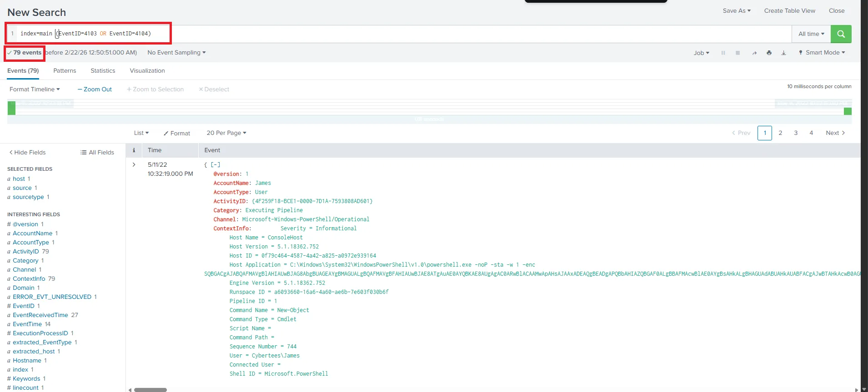Open the host field

(x=19, y=179)
